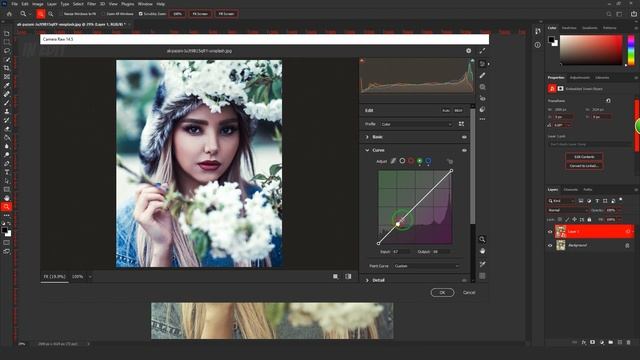Select the red channel curve circle

tap(411, 161)
